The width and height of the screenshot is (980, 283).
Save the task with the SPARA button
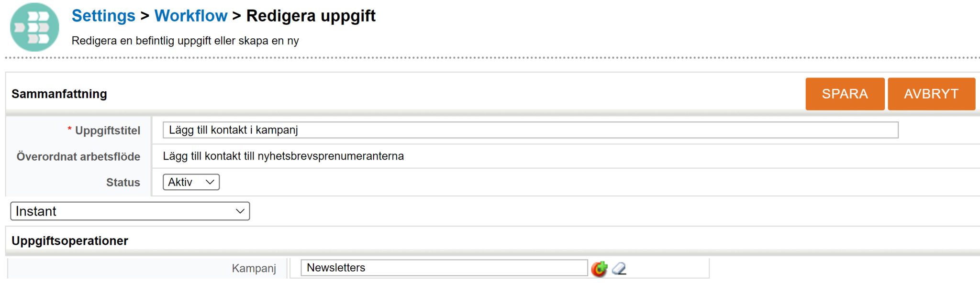pos(845,94)
